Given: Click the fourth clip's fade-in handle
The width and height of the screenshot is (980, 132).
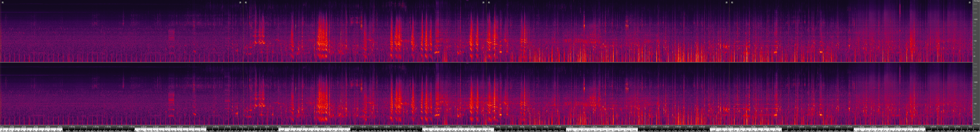Looking at the screenshot, I should pos(732,2).
